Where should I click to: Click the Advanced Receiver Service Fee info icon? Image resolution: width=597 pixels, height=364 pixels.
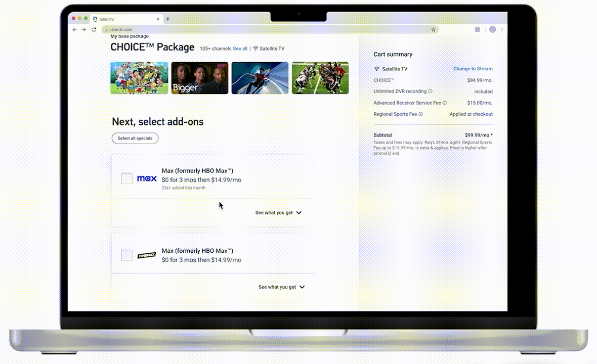pos(445,103)
